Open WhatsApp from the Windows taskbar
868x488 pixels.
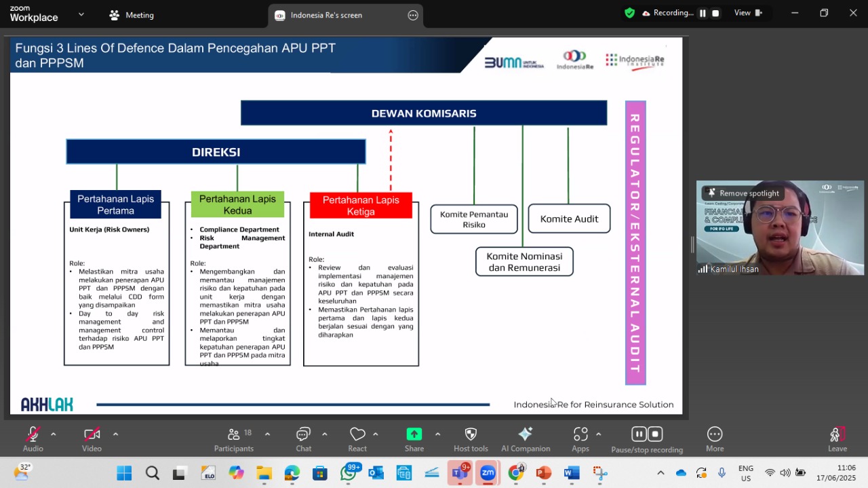point(349,473)
